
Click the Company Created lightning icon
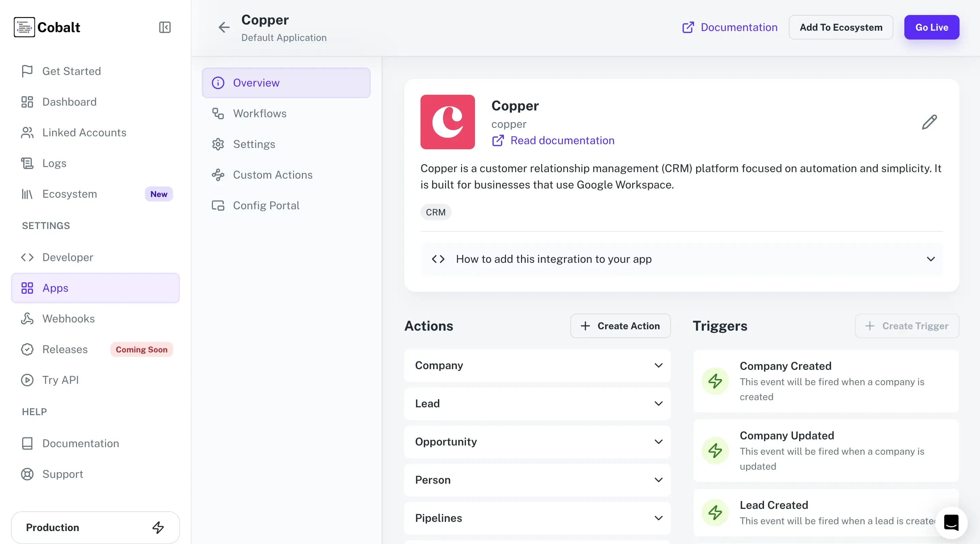715,381
